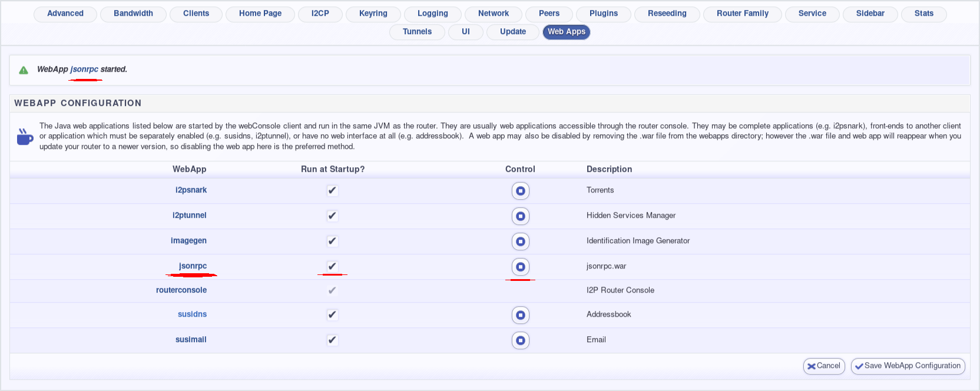Open the Sidebar tab
980x391 pixels.
click(870, 14)
